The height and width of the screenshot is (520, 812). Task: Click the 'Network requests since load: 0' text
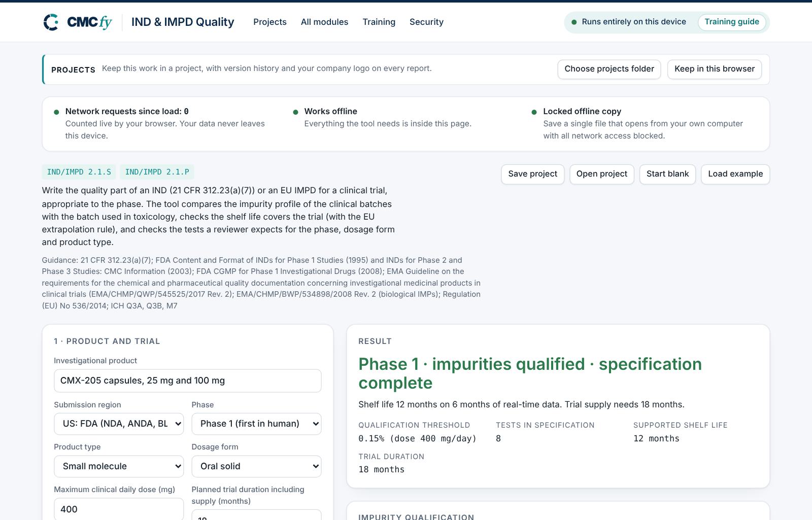[127, 111]
